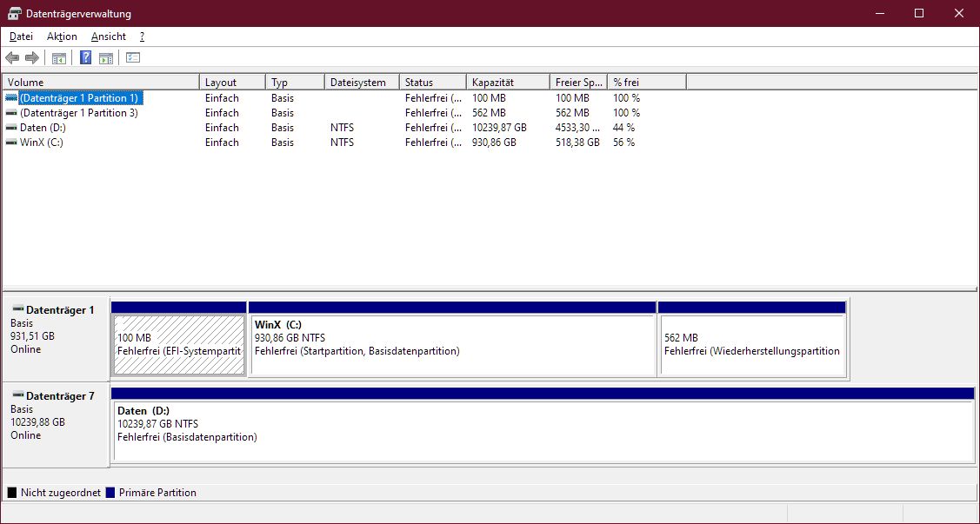Open the Aktion menu
Screen dimensions: 980x524
62,36
